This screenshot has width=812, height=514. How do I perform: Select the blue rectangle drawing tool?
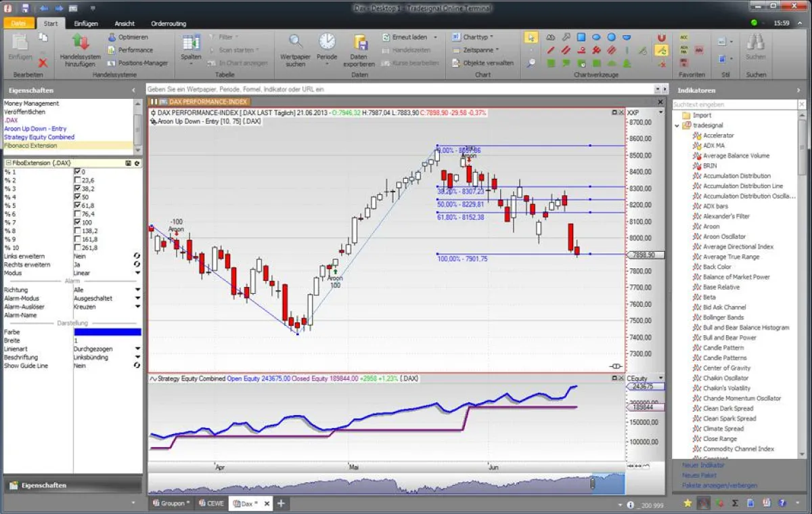click(x=581, y=37)
